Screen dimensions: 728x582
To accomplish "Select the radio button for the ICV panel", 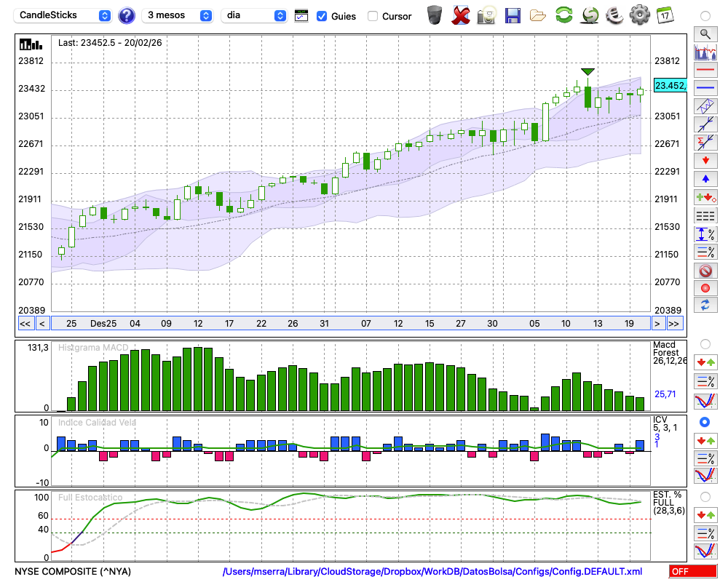I will [705, 422].
